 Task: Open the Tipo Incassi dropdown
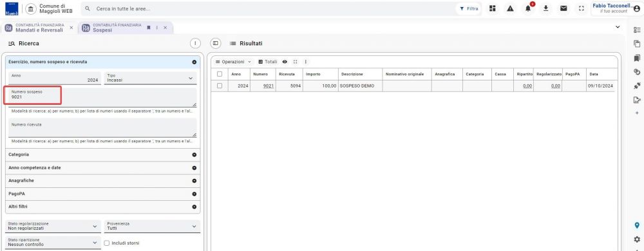150,78
